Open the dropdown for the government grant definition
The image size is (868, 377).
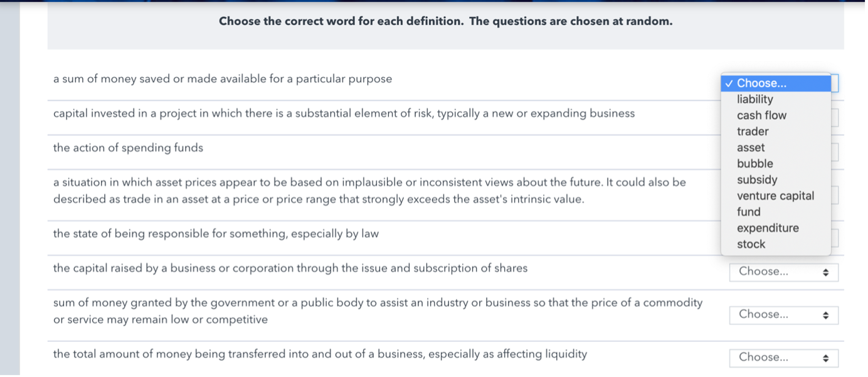(783, 315)
